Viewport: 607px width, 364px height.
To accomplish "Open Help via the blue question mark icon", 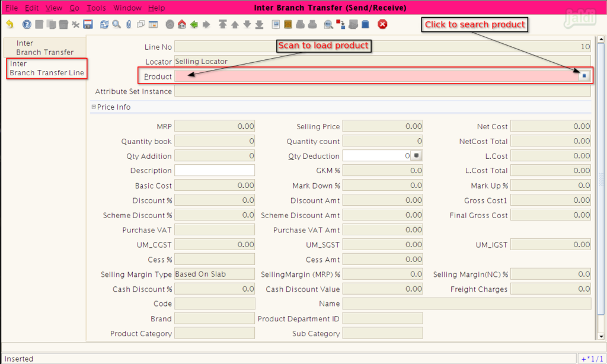I will [27, 24].
